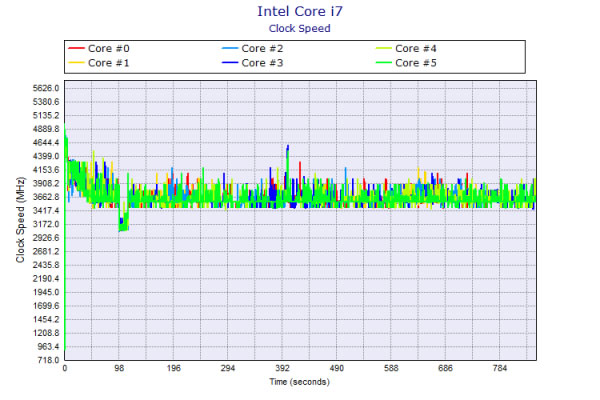The width and height of the screenshot is (600, 400).
Task: Click the 3172.0 y-axis value
Action: pos(46,224)
